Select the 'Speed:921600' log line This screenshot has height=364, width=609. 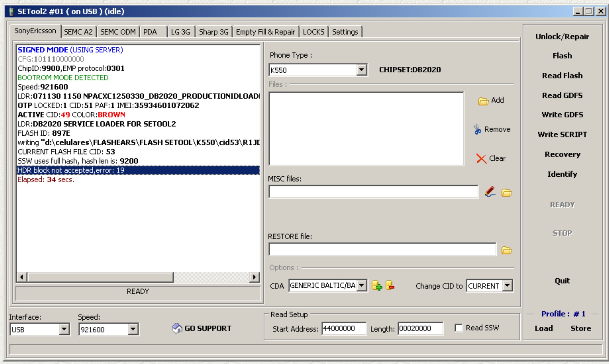click(x=43, y=87)
